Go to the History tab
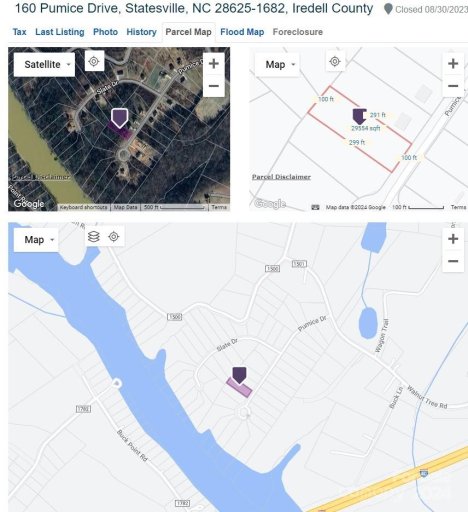 coord(141,32)
